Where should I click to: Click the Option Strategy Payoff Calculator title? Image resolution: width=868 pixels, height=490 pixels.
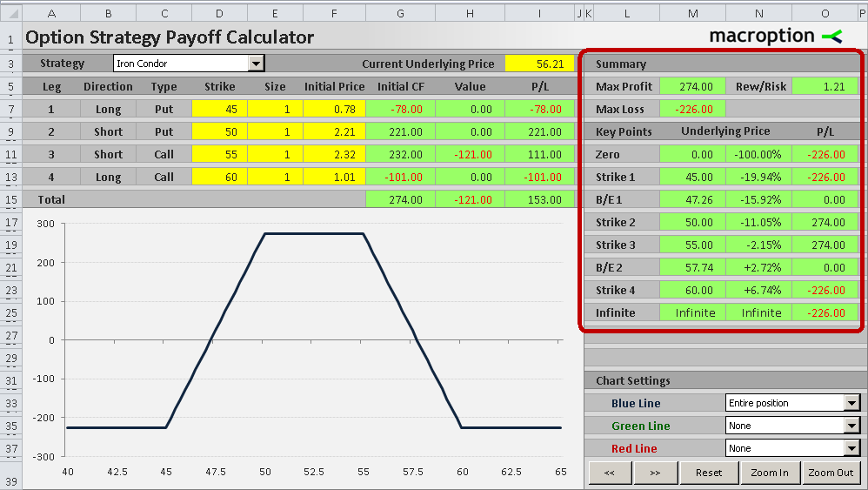pos(170,37)
